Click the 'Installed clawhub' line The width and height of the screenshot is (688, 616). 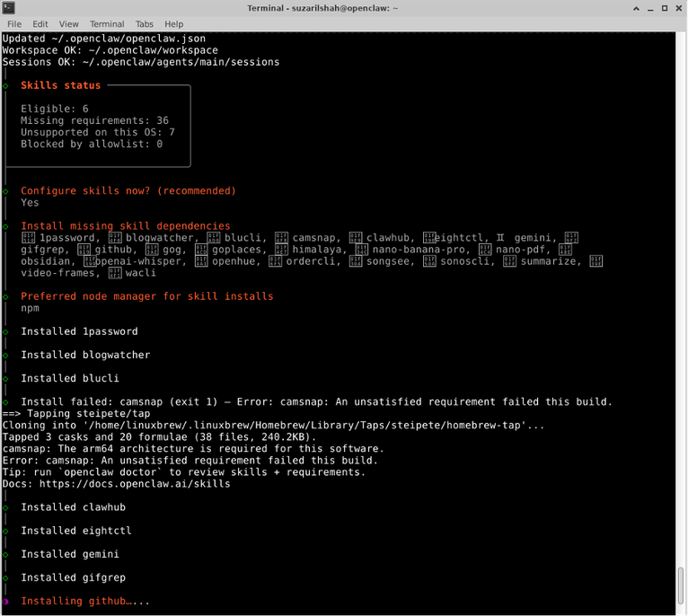[74, 507]
